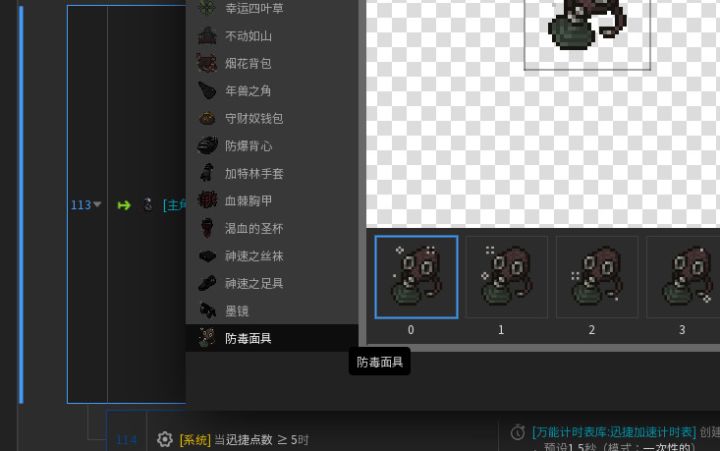Click the 加特林手套 glove icon
The width and height of the screenshot is (720, 451).
[x=208, y=173]
